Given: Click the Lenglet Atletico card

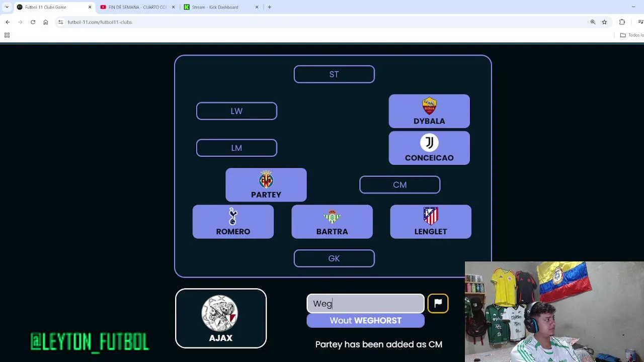Looking at the screenshot, I should click(431, 222).
